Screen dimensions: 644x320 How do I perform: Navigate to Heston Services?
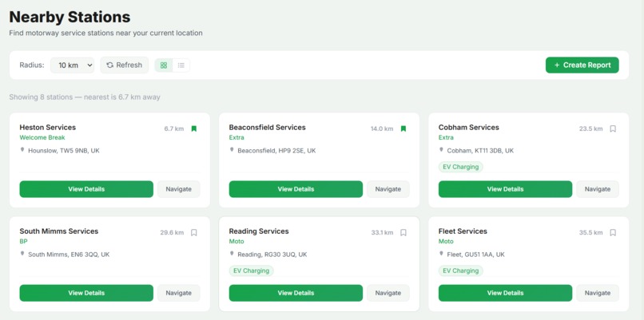(x=179, y=189)
